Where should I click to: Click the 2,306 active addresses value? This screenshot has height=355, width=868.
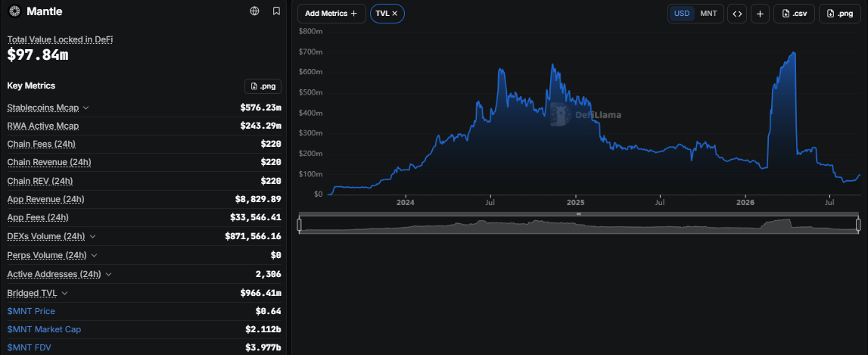pos(269,274)
